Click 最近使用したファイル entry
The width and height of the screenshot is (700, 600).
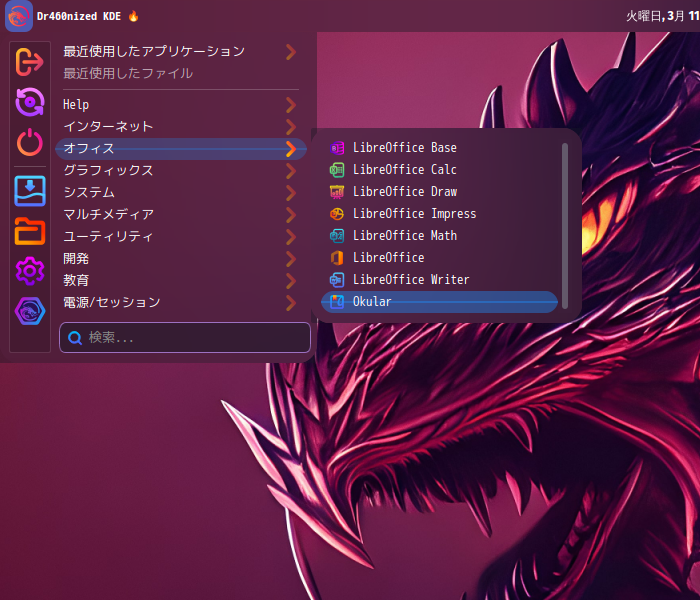180,74
